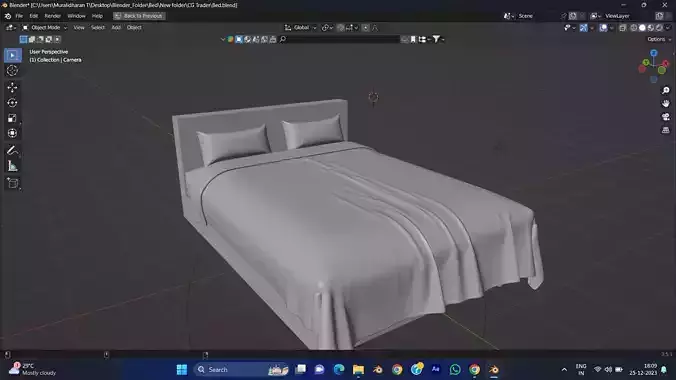Screen dimensions: 676x380
Task: Select the Select Box tool
Action: (13, 55)
